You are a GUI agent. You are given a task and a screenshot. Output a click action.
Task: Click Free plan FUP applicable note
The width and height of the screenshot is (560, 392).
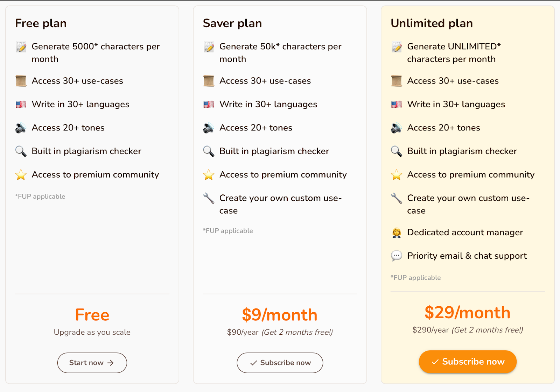[x=40, y=197]
